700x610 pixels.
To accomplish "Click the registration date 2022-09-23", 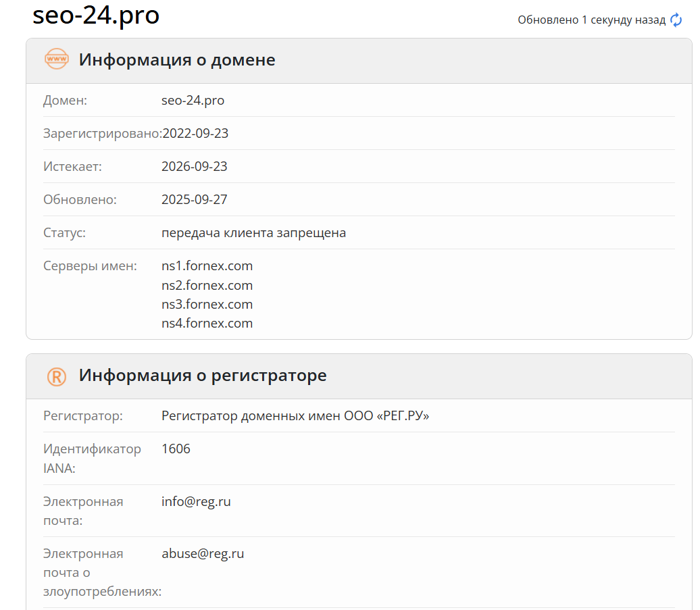I will tap(195, 134).
